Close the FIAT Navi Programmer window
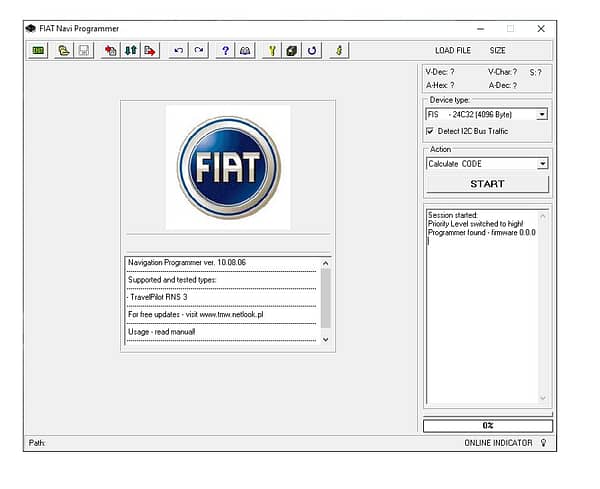The width and height of the screenshot is (600, 489). [541, 29]
